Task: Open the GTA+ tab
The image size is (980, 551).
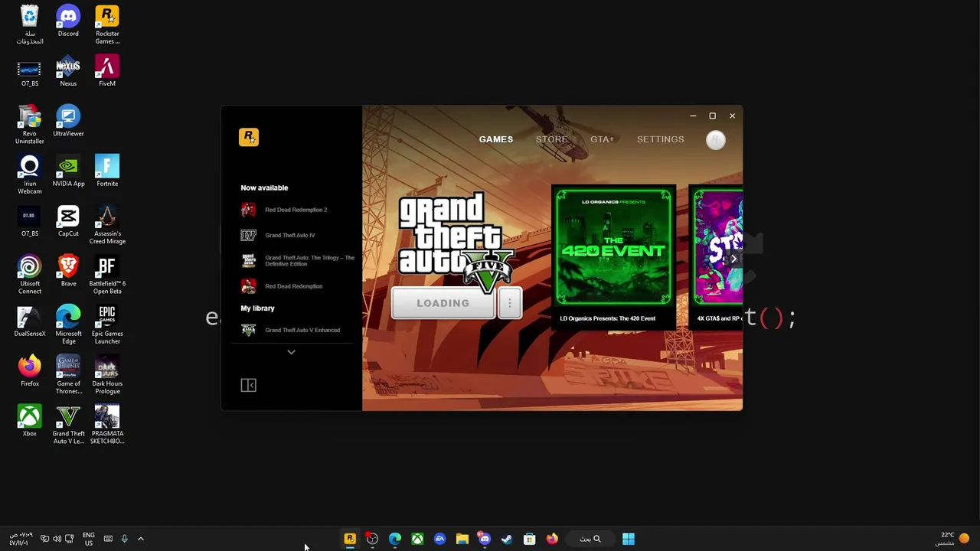Action: tap(602, 139)
